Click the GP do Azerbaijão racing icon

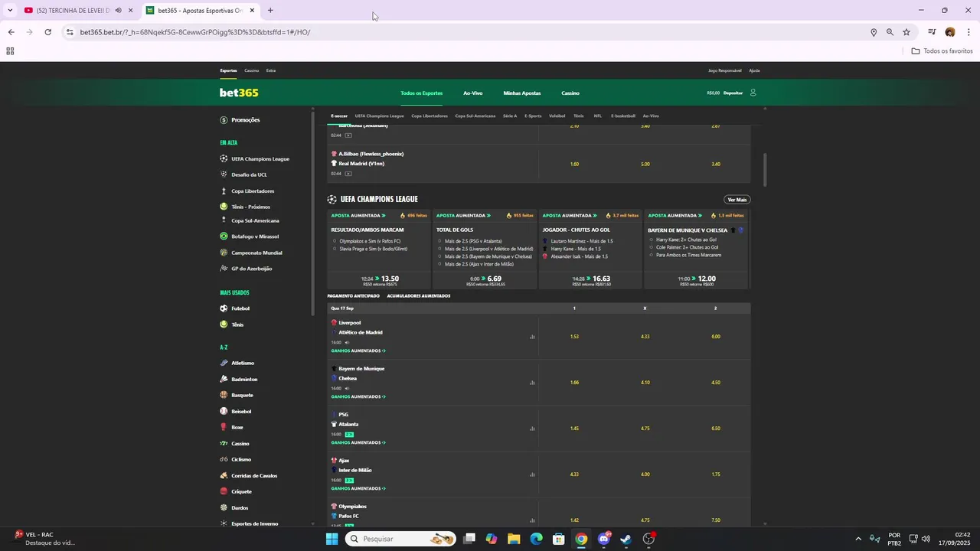pyautogui.click(x=224, y=269)
